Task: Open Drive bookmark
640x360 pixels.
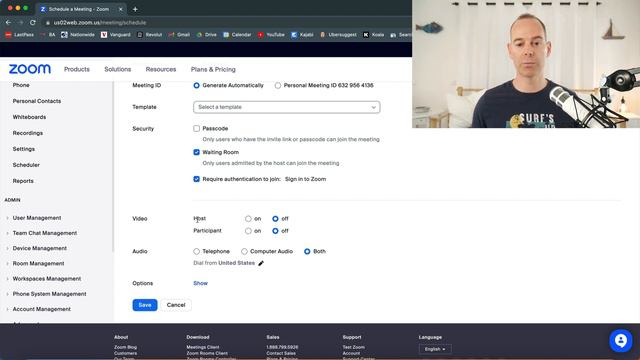Action: (207, 35)
